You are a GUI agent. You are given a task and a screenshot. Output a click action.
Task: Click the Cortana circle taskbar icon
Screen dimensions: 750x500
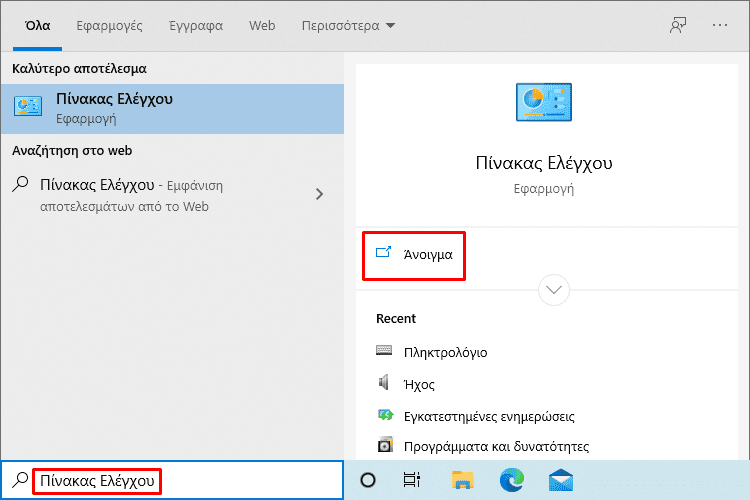368,480
